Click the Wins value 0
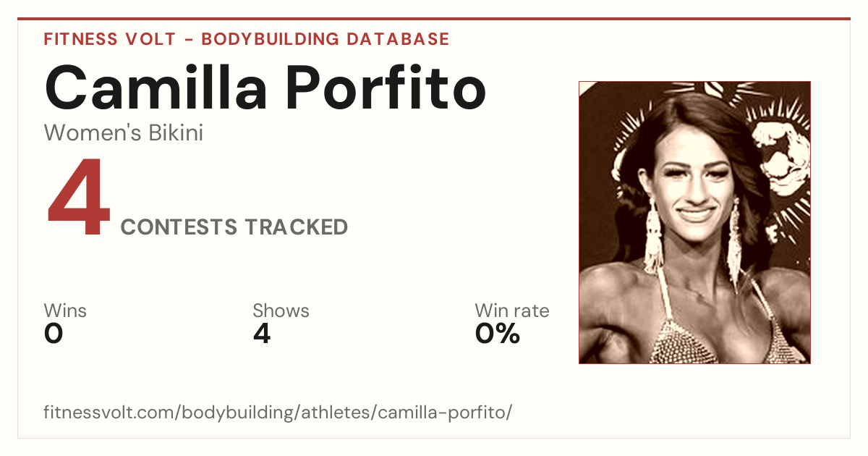Viewport: 868px width, 456px height. tap(54, 334)
